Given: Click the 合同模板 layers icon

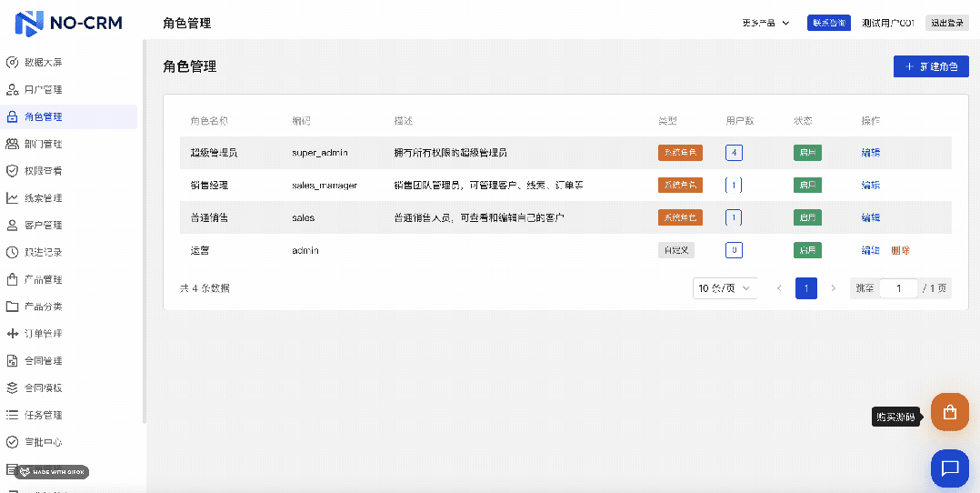Looking at the screenshot, I should [12, 387].
